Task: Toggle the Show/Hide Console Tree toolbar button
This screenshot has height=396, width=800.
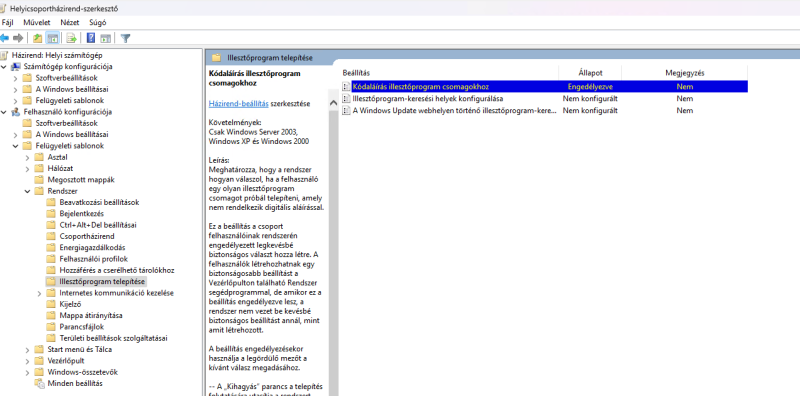Action: tap(52, 38)
